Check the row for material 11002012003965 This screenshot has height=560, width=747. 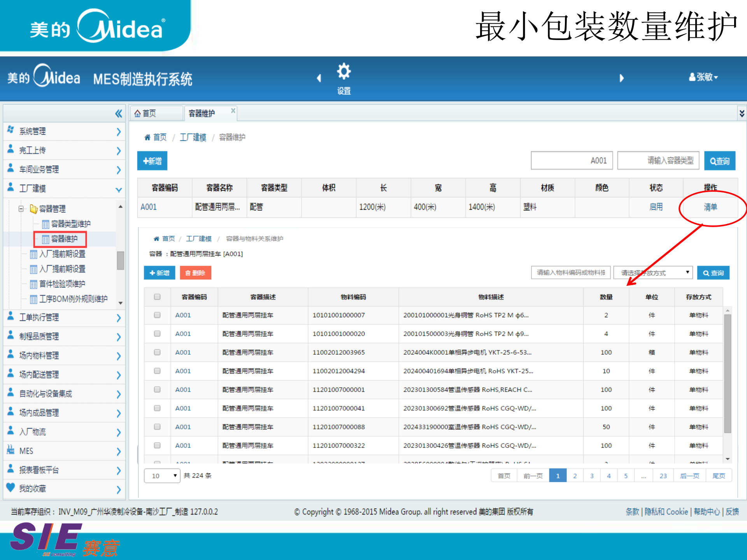coord(157,352)
